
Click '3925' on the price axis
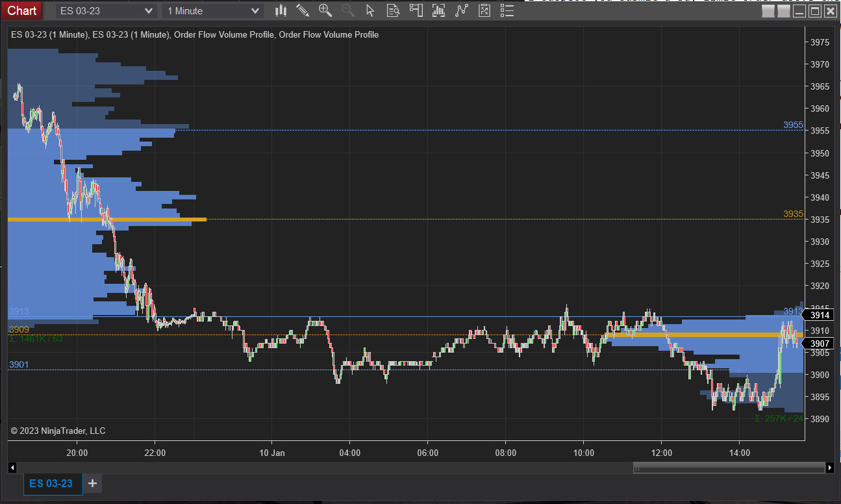pos(820,264)
